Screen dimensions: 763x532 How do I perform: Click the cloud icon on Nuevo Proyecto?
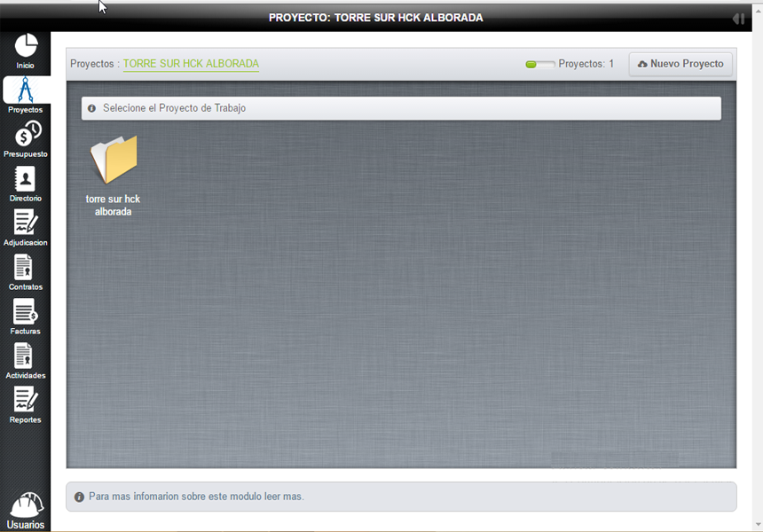642,65
